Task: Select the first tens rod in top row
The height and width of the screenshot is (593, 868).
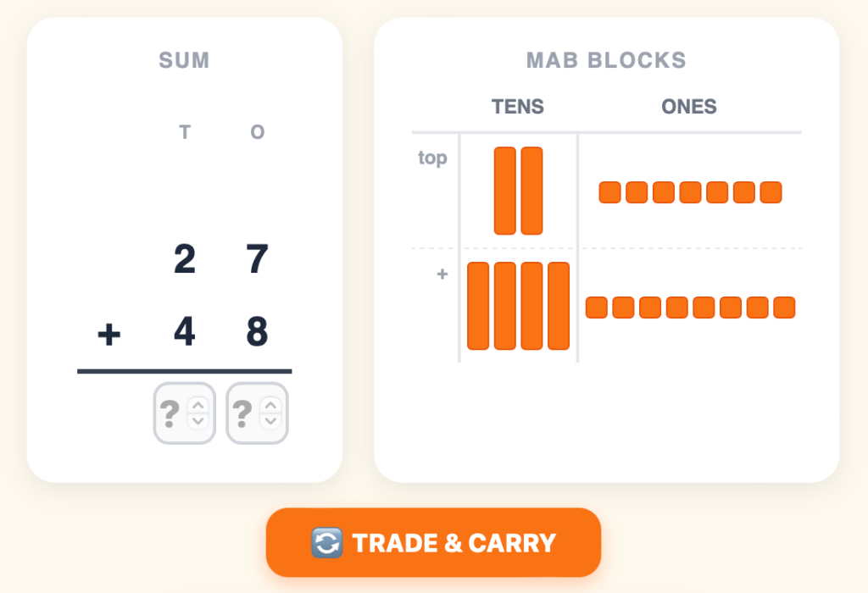Action: click(x=504, y=191)
